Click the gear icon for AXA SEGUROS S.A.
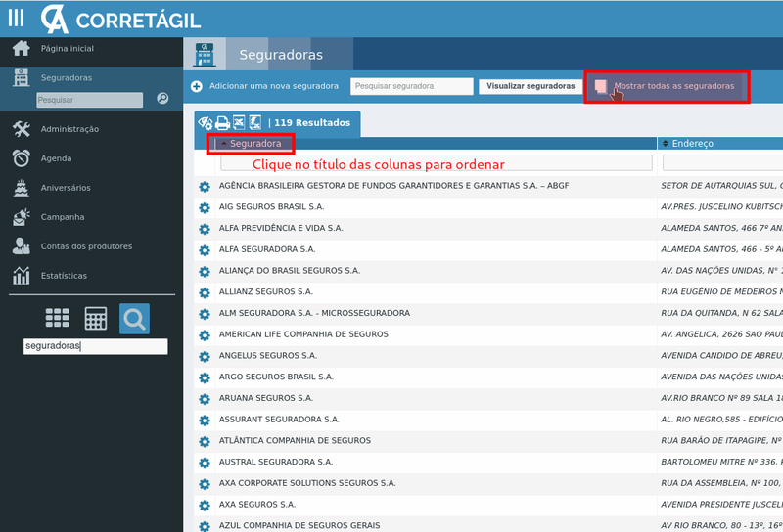The width and height of the screenshot is (783, 532). (x=205, y=505)
